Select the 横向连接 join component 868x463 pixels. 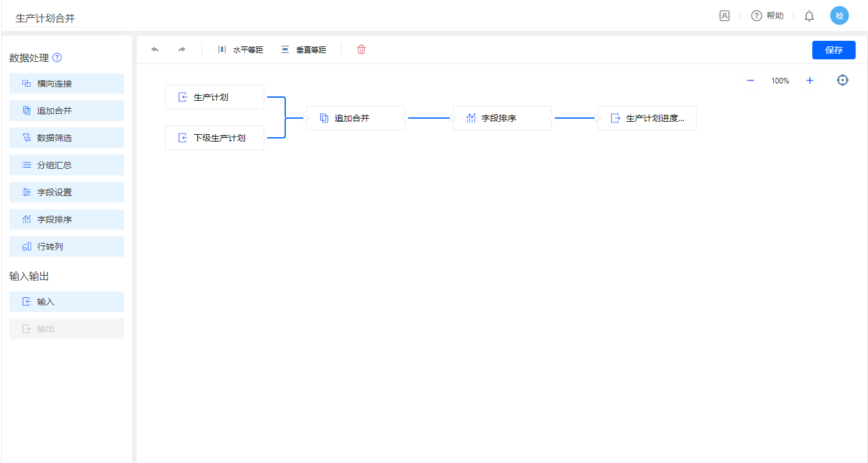[67, 83]
